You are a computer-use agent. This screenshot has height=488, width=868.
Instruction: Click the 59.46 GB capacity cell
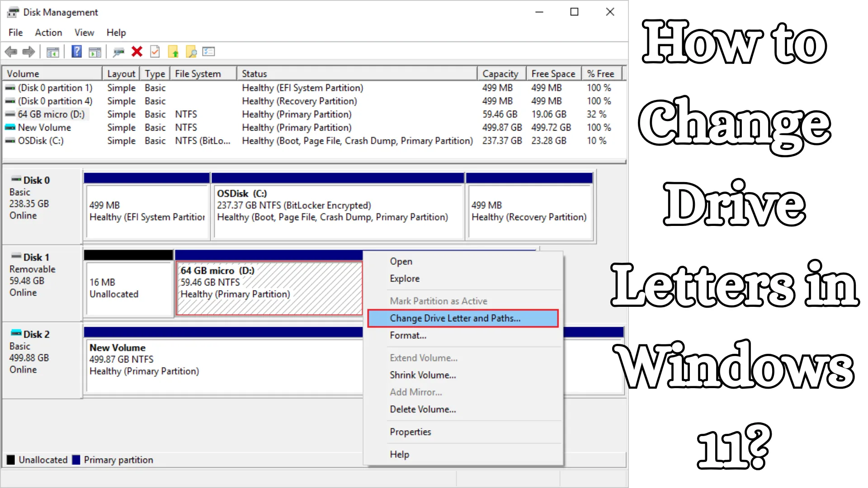pyautogui.click(x=500, y=114)
